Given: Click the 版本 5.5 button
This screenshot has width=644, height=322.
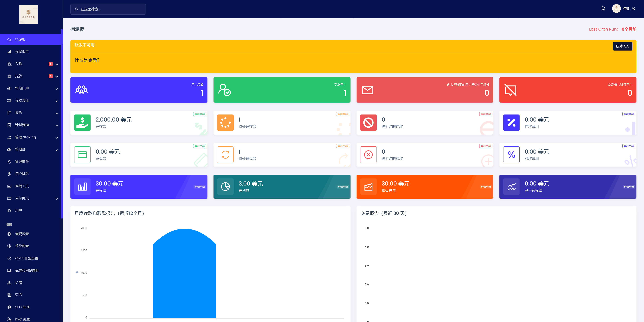Looking at the screenshot, I should 622,46.
